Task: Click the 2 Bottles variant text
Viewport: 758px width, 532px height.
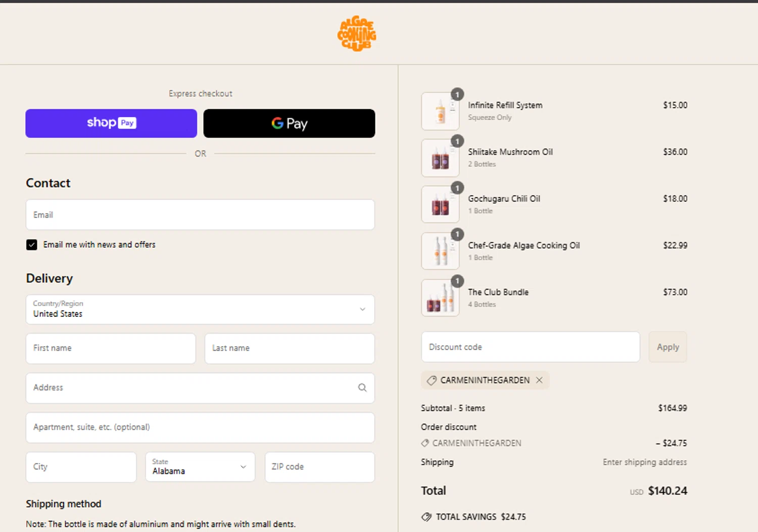Action: pos(482,164)
